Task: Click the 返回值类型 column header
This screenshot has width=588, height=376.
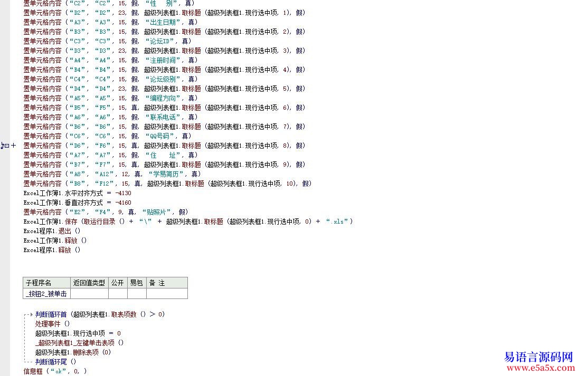Action: (89, 283)
